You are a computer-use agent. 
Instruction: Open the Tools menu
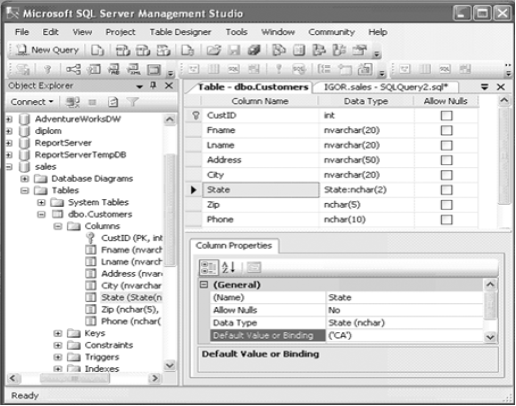coord(236,32)
